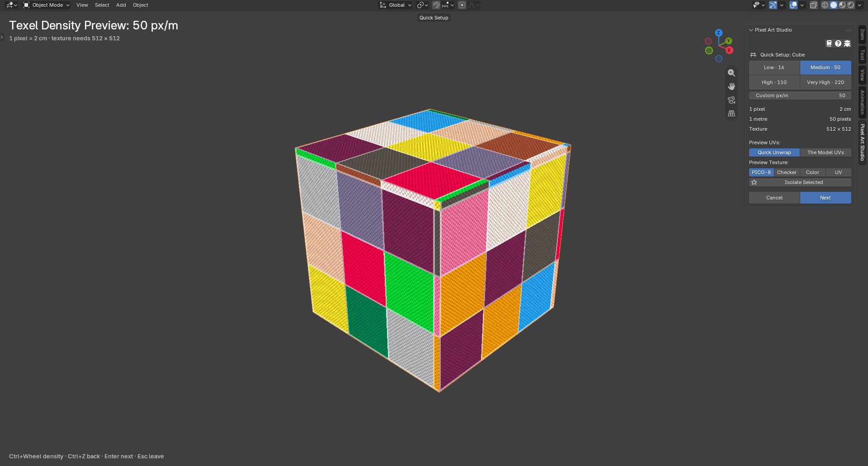The image size is (868, 466).
Task: Click the zoom viewport magnifier icon
Action: [x=731, y=73]
